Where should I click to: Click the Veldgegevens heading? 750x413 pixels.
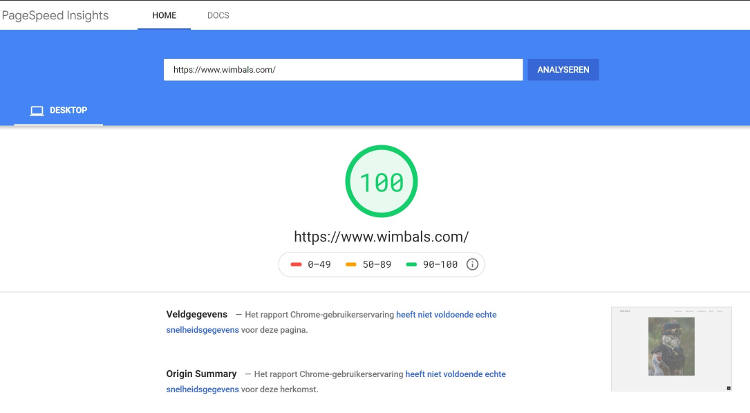[197, 314]
